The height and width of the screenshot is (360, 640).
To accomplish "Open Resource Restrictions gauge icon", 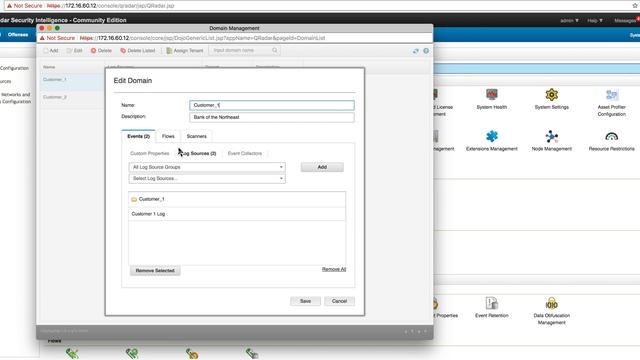I will pyautogui.click(x=611, y=136).
